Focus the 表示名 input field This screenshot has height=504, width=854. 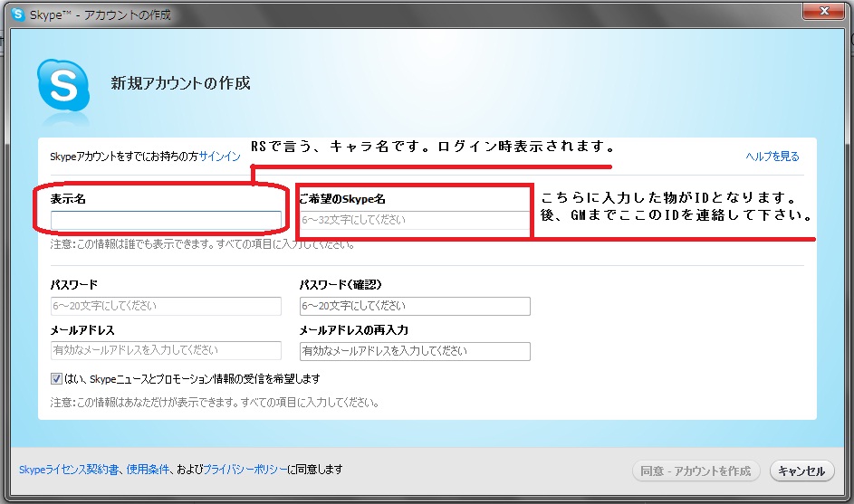166,220
